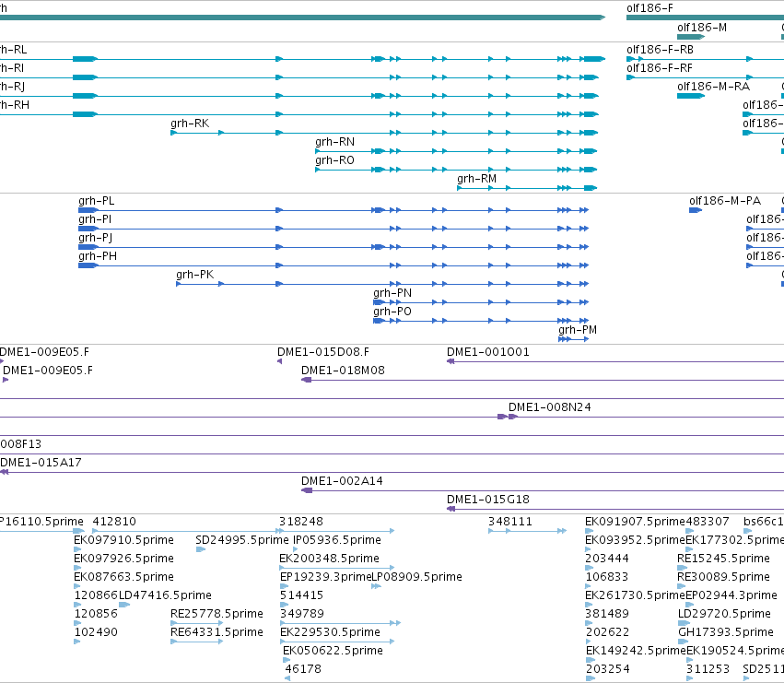This screenshot has width=784, height=683.
Task: Click EST label GH17393.5prime
Action: pyautogui.click(x=726, y=632)
